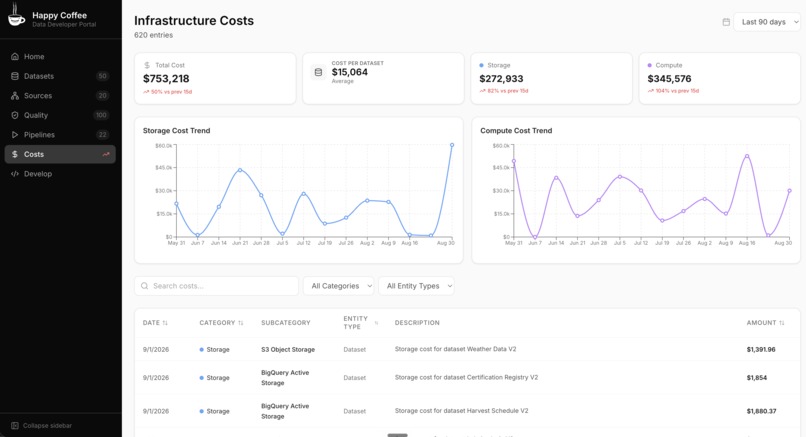Image resolution: width=806 pixels, height=437 pixels.
Task: Focus the Search costs input field
Action: pos(216,286)
